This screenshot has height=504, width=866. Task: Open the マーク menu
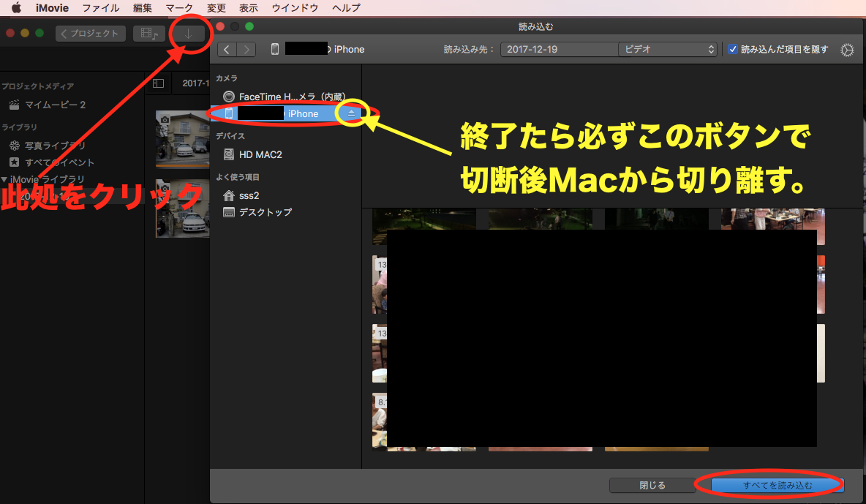tap(179, 8)
